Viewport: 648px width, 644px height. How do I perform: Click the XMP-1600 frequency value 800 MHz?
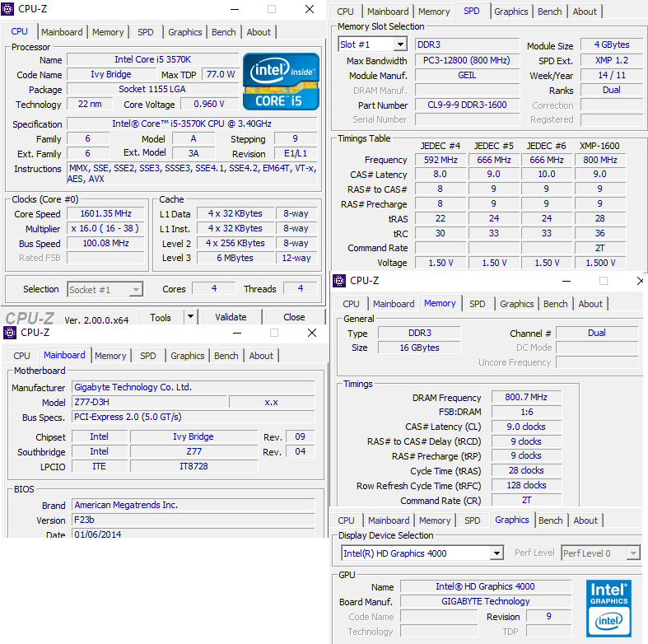tap(600, 160)
